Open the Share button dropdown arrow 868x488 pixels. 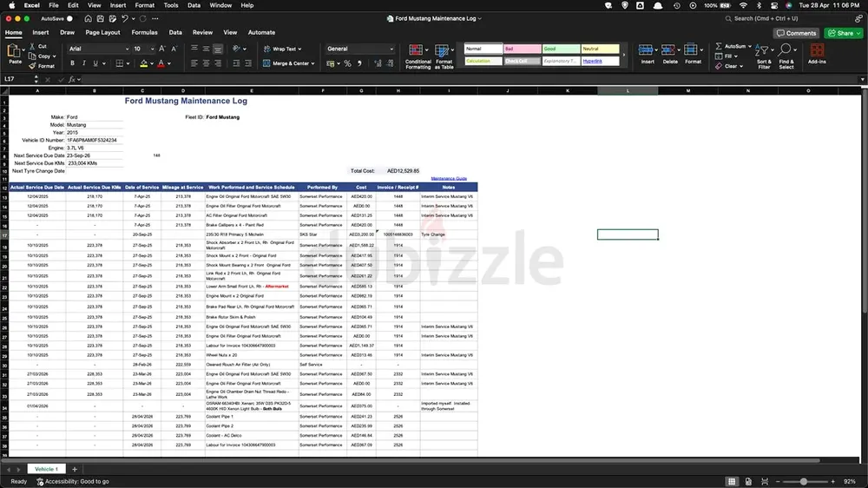858,33
